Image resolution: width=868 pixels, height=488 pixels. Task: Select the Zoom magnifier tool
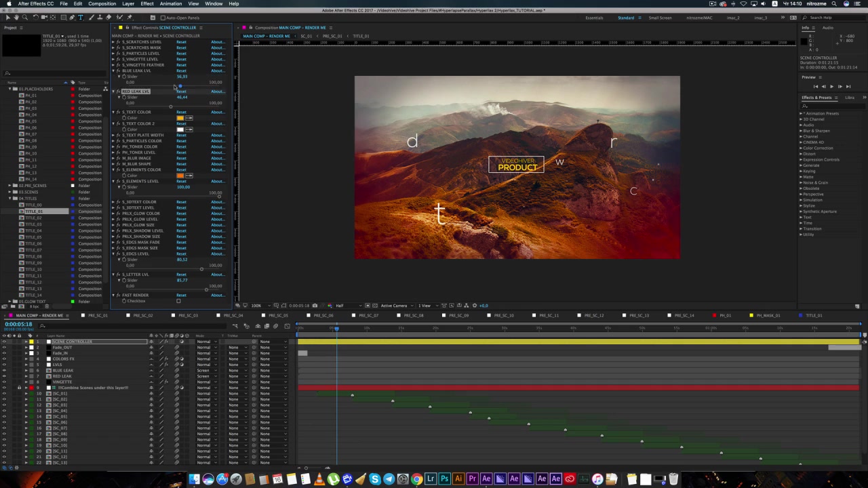[25, 17]
